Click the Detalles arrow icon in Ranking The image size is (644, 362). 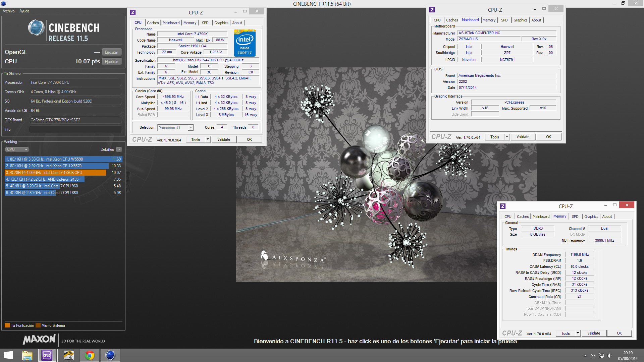[x=119, y=149]
